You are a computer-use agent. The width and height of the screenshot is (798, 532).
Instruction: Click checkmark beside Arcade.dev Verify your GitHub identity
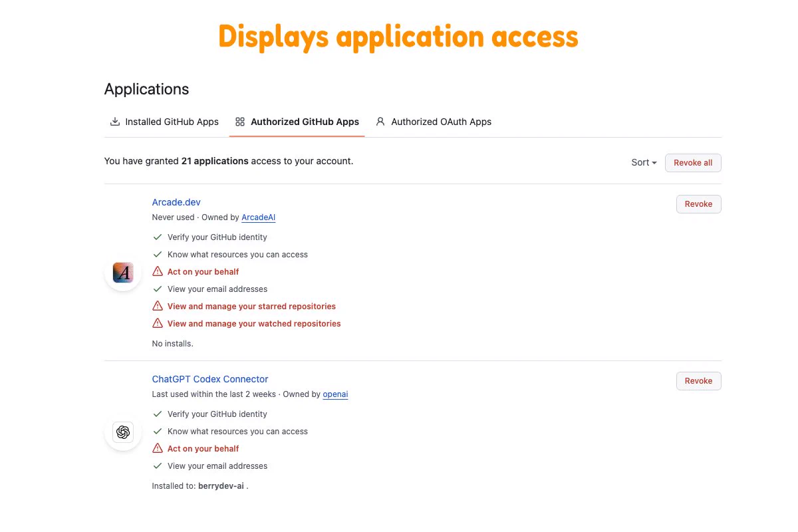click(x=158, y=237)
